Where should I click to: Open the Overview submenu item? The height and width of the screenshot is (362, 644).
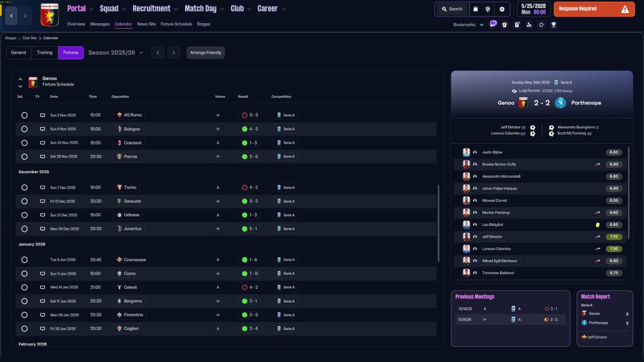[x=76, y=24]
